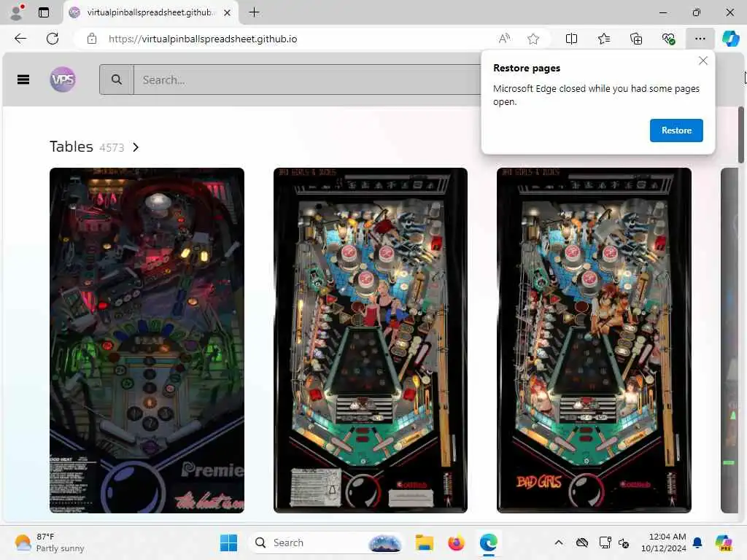747x560 pixels.
Task: Open the clock showing 12:04 AM
Action: pos(663,542)
